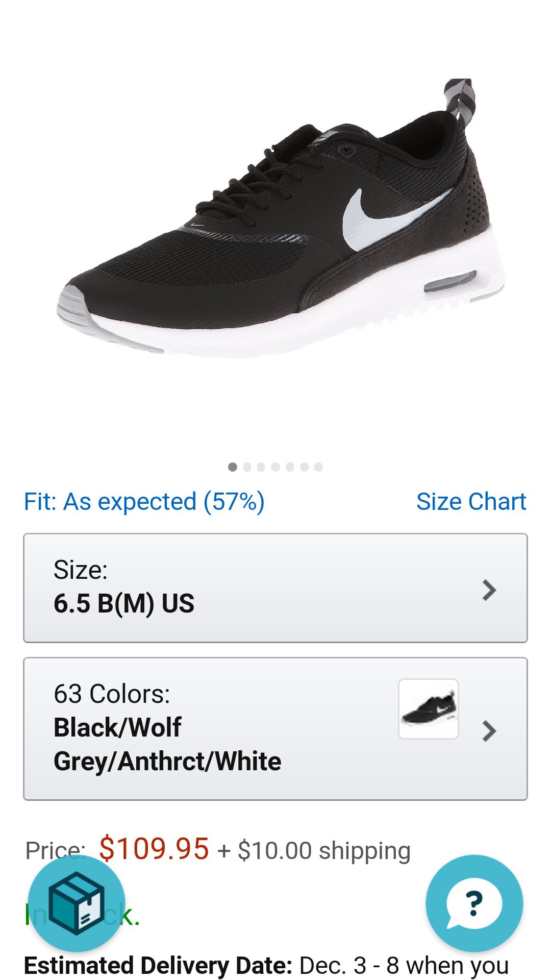This screenshot has height=980, width=551.
Task: Jump to fifth image carousel dot
Action: click(x=290, y=467)
